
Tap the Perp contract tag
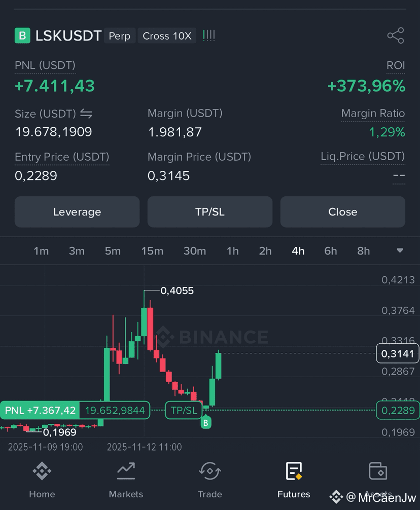119,36
